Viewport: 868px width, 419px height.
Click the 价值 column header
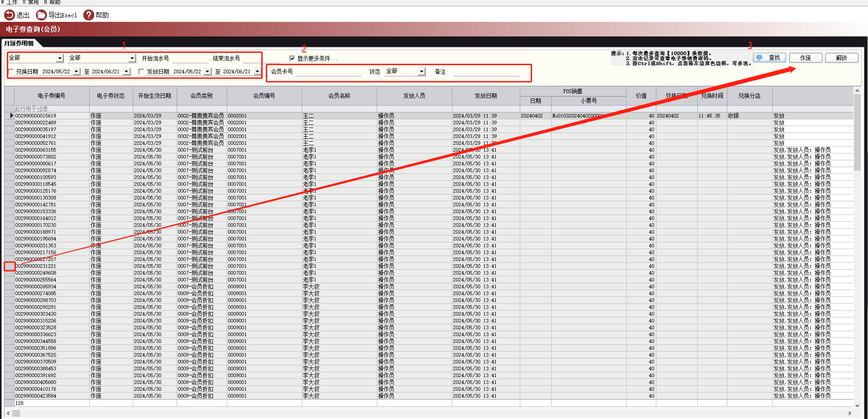[x=641, y=96]
